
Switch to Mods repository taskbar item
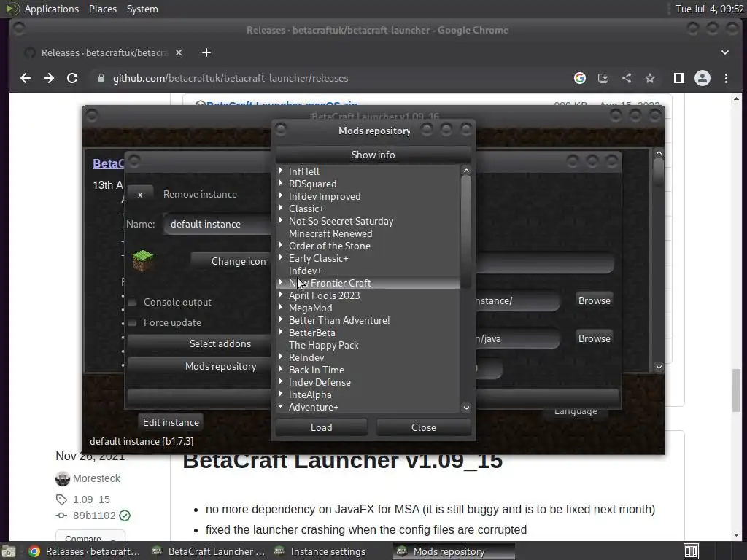coord(454,551)
